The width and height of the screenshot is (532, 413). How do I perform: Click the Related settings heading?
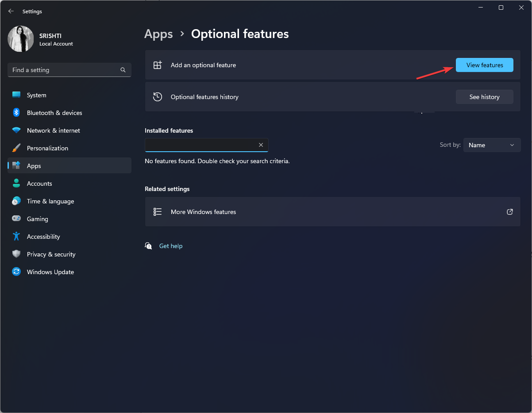pos(167,189)
